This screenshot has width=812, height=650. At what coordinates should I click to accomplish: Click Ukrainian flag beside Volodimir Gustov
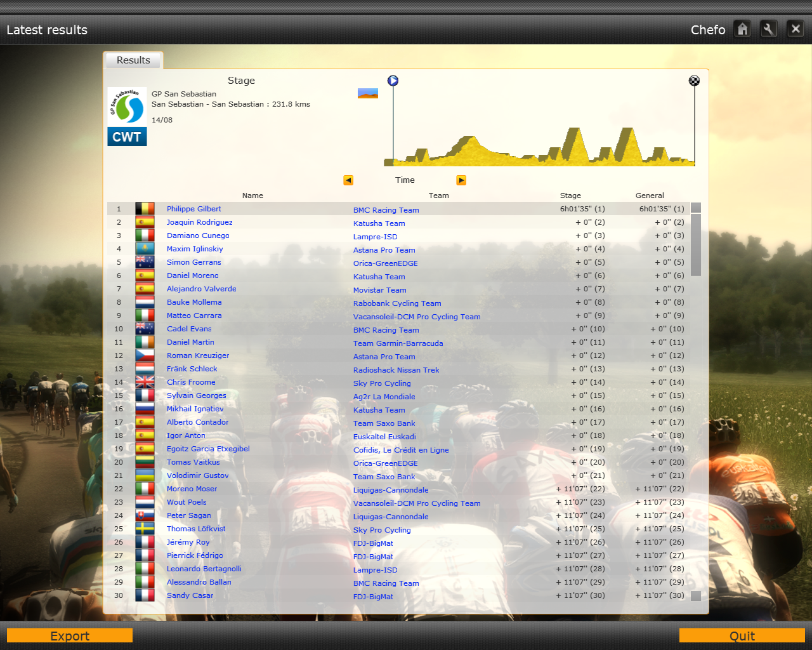click(145, 475)
